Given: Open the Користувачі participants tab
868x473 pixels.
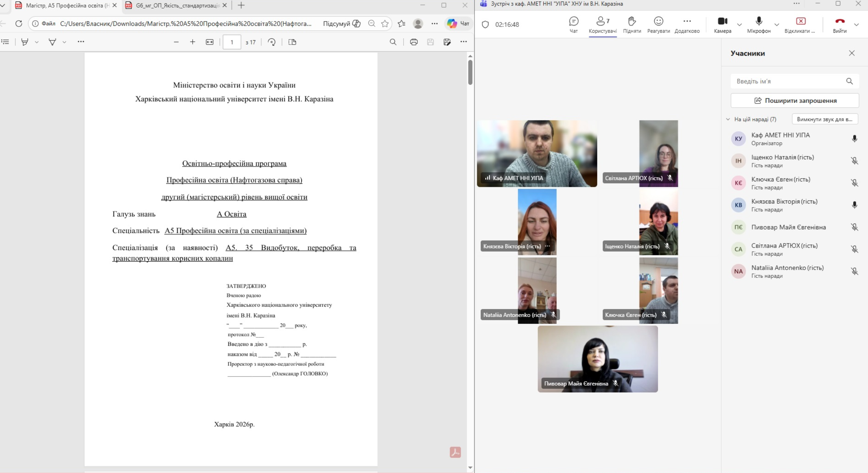Looking at the screenshot, I should tap(602, 24).
